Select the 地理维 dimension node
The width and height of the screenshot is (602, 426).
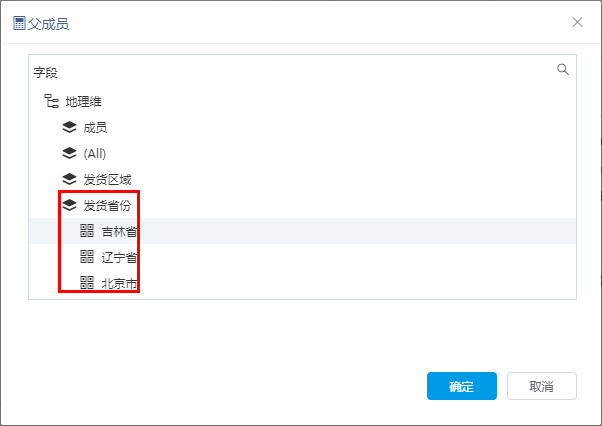pyautogui.click(x=83, y=102)
